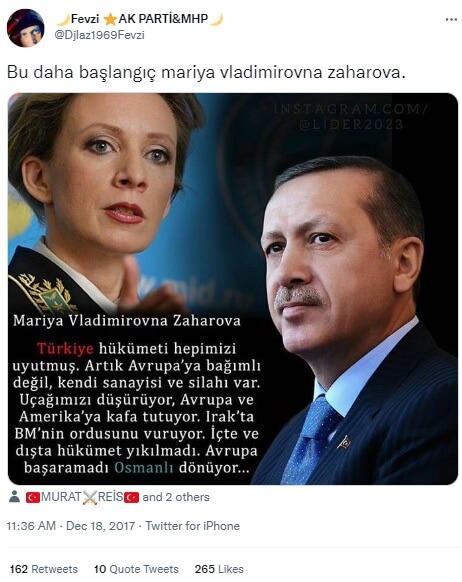This screenshot has width=462, height=582.
Task: Open the Twitter for iPhone source link
Action: coord(192,526)
